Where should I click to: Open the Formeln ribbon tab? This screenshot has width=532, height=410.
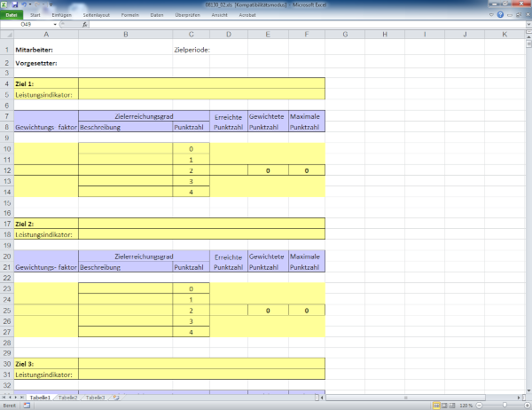click(x=129, y=15)
